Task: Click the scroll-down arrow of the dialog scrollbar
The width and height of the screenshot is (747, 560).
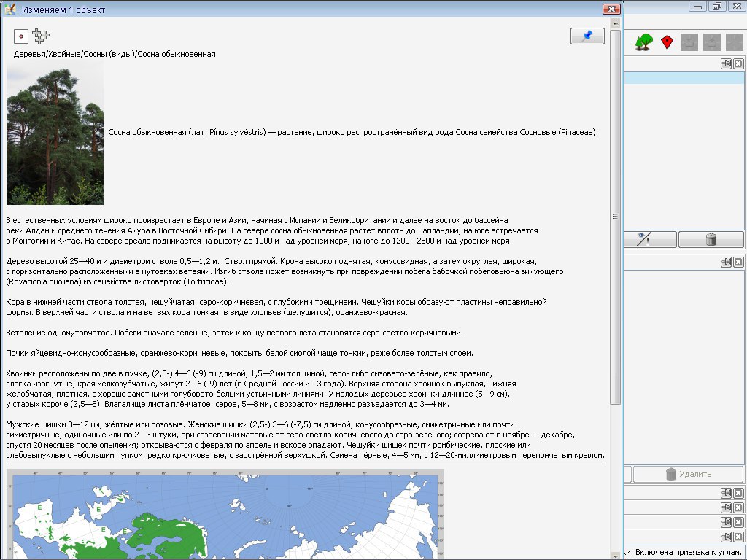Action: pos(615,555)
